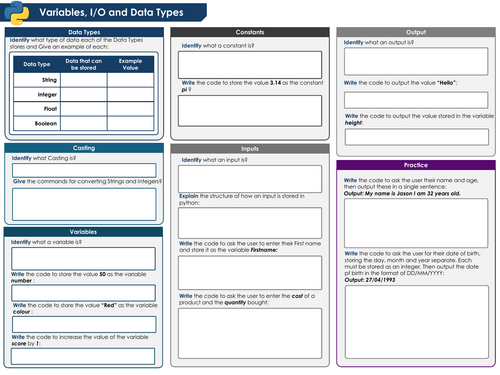Click the constant definition answer box
Image resolution: width=500 pixels, height=375 pixels.
250,65
